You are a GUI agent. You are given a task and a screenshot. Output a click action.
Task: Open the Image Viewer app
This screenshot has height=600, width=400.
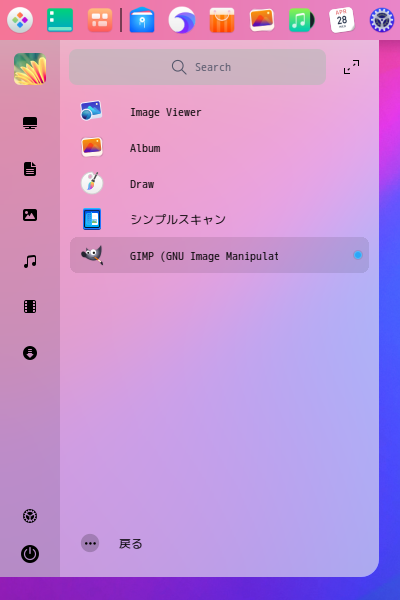[219, 112]
